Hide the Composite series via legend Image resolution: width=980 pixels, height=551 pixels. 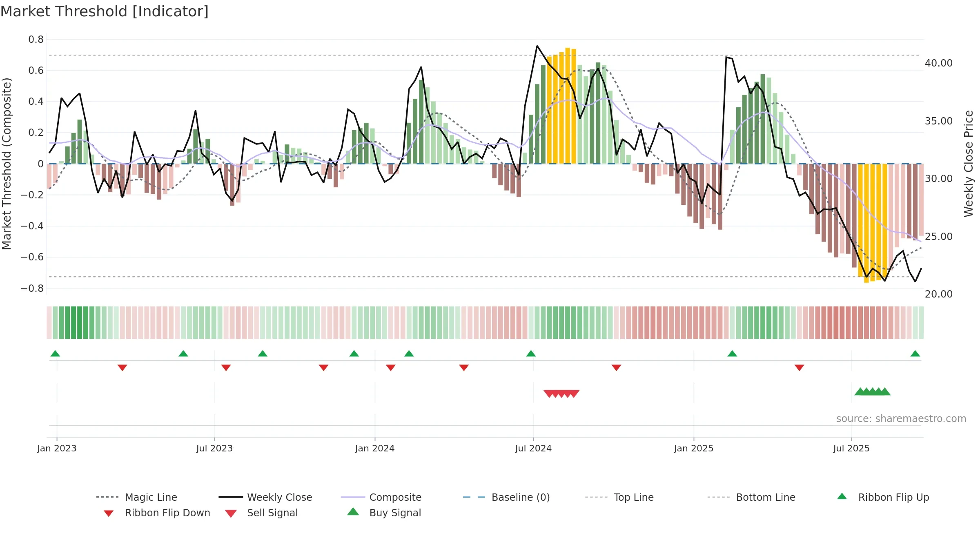pos(381,497)
